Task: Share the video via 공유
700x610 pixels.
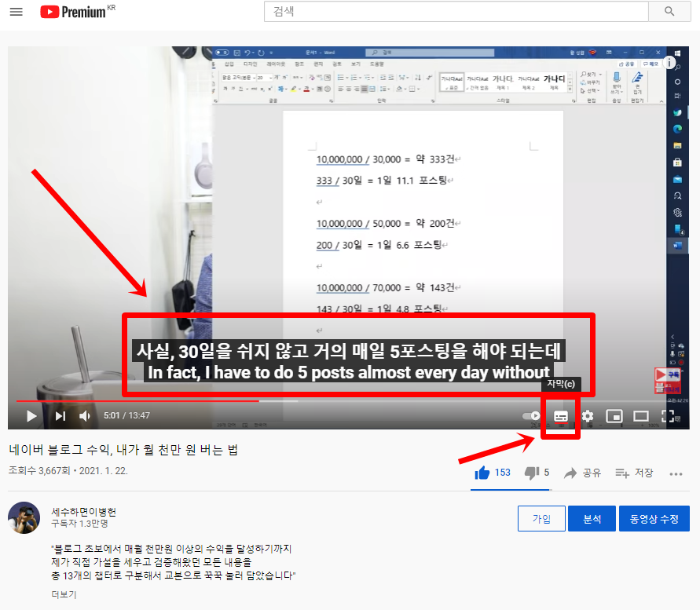Action: [x=583, y=473]
